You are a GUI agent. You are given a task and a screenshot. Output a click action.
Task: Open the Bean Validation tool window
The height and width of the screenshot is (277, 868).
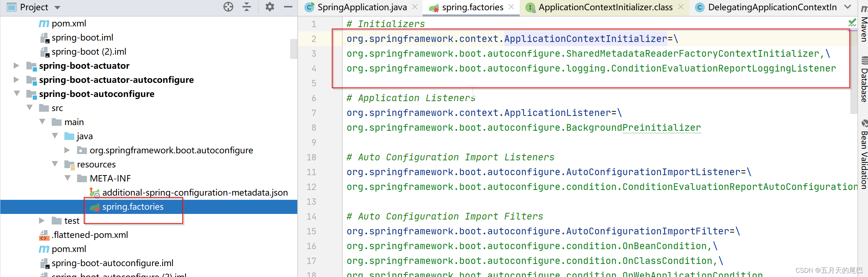point(864,154)
